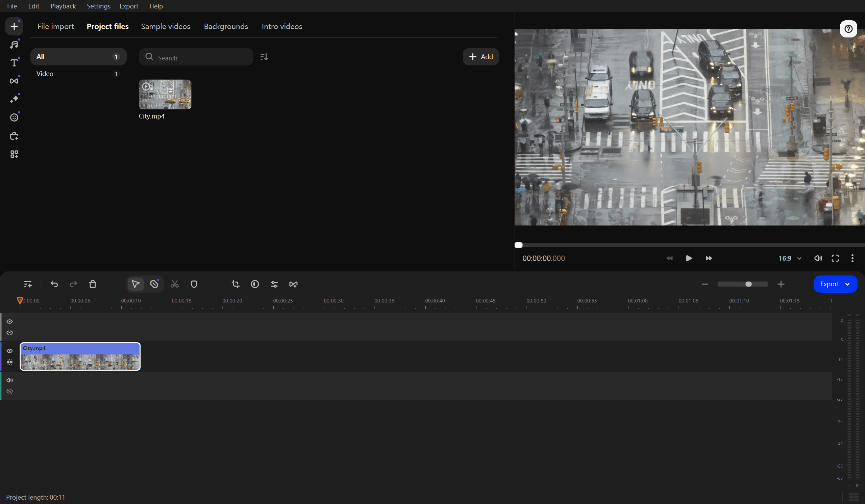Choose the Select arrow tool
The height and width of the screenshot is (504, 865).
[135, 284]
